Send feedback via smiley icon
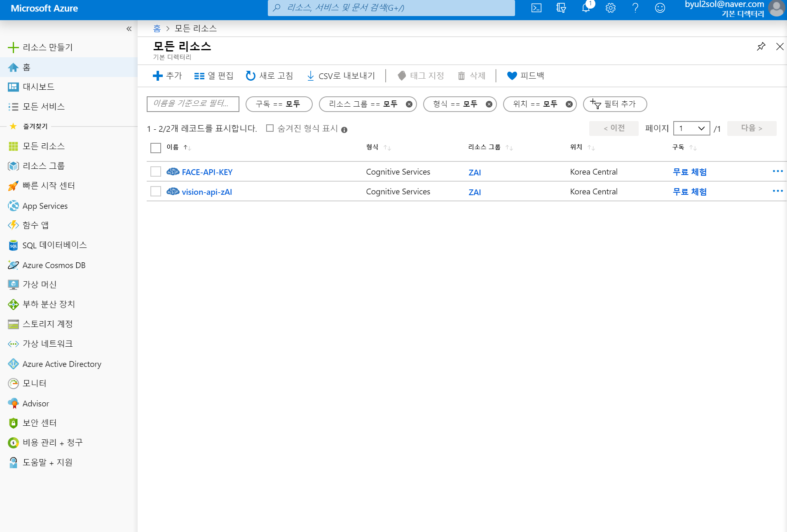Viewport: 787px width, 532px height. click(x=660, y=8)
